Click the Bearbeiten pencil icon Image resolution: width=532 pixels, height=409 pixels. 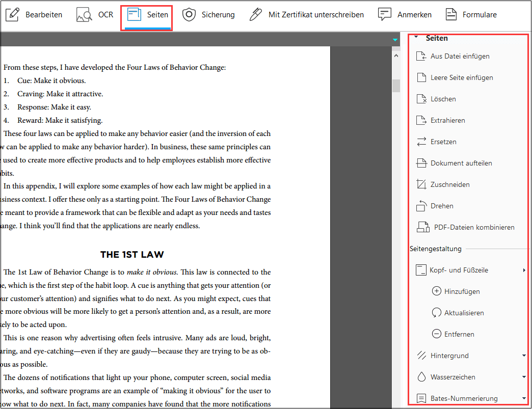coord(12,15)
